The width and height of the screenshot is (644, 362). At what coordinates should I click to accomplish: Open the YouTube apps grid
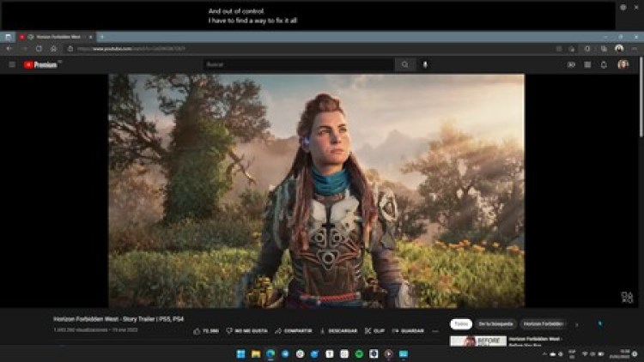point(587,64)
